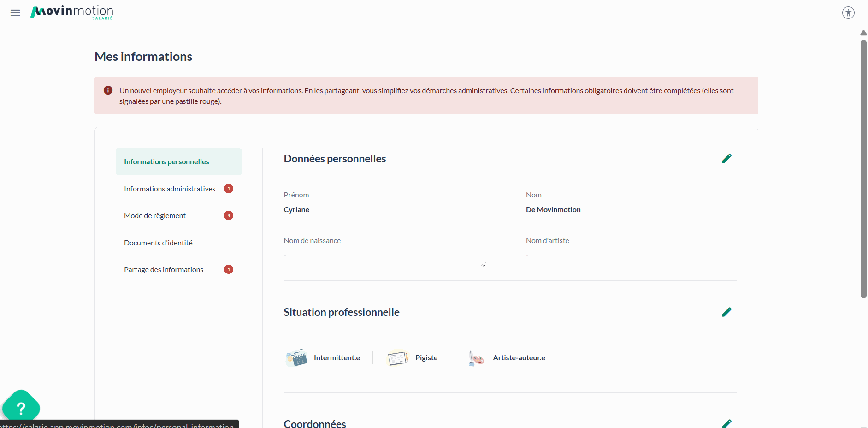
Task: Click the red info icon in alert banner
Action: point(108,90)
